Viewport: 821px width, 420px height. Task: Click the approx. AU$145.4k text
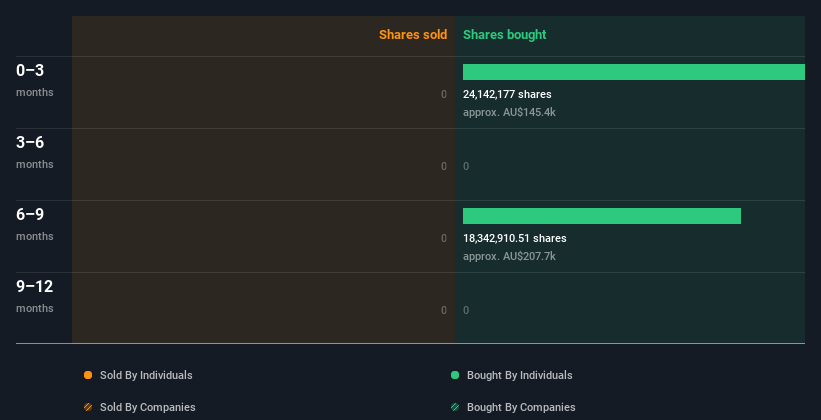click(509, 112)
